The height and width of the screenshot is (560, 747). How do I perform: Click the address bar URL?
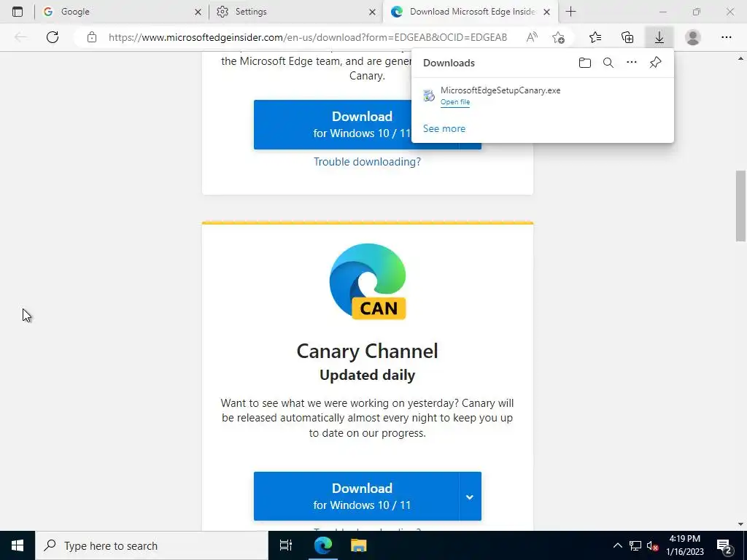click(x=307, y=37)
